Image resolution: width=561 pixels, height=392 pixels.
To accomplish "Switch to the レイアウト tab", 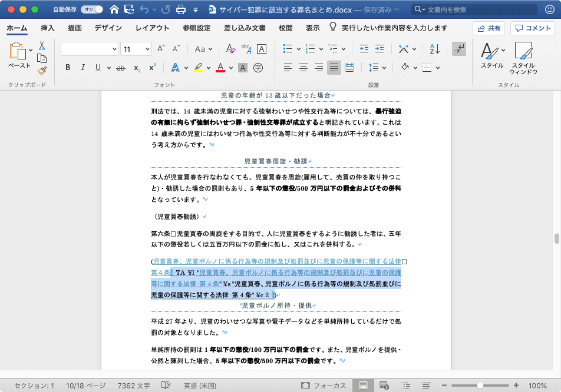I will click(152, 28).
